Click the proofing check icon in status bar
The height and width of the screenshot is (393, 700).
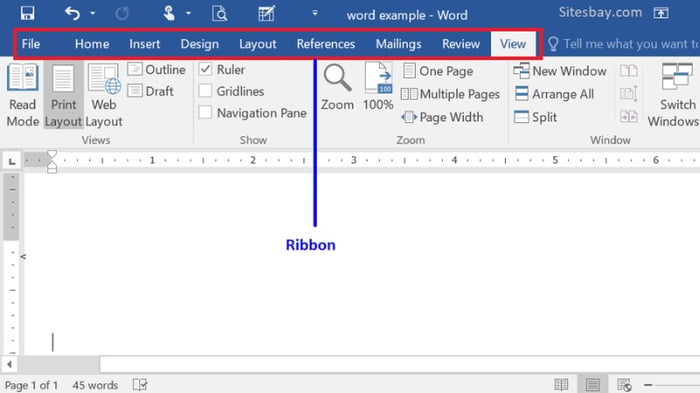140,385
